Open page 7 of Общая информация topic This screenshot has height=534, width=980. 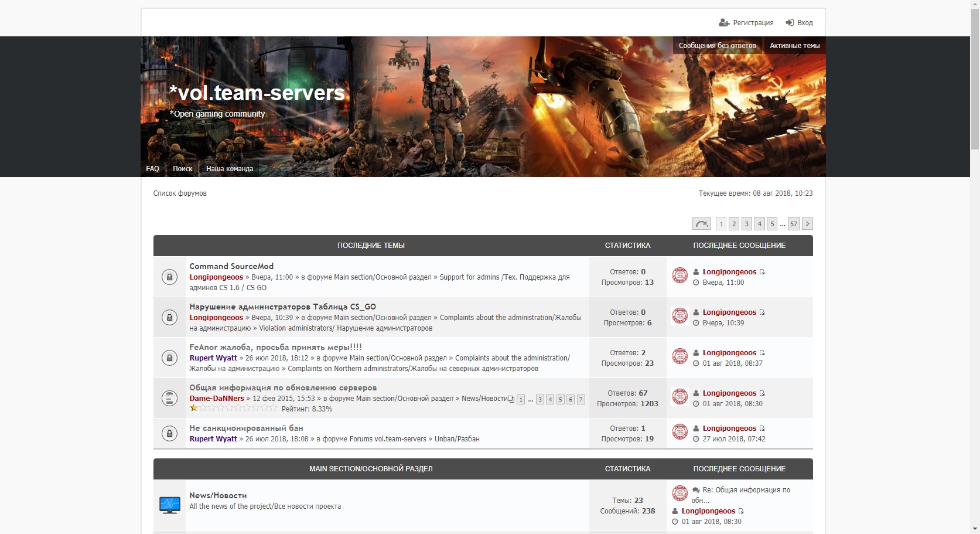pyautogui.click(x=581, y=399)
